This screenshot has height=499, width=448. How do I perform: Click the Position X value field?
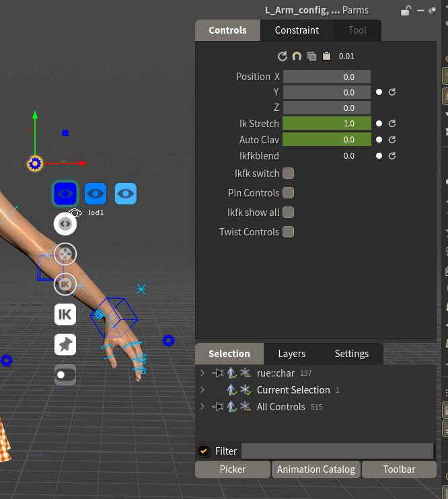click(x=327, y=77)
